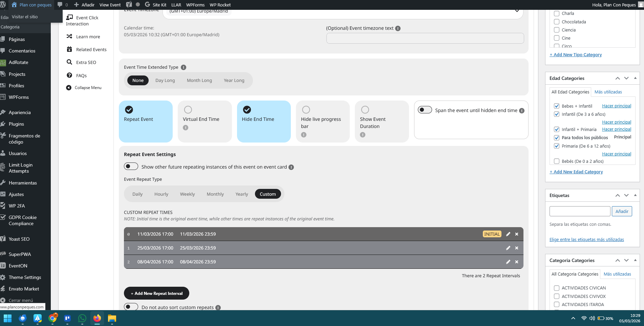The height and width of the screenshot is (326, 644).
Task: Delete the 25/03/2026 repeat interval
Action: (x=517, y=248)
